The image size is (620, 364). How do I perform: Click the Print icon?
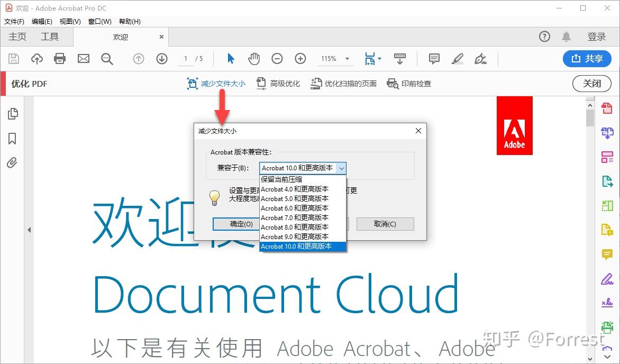point(60,59)
